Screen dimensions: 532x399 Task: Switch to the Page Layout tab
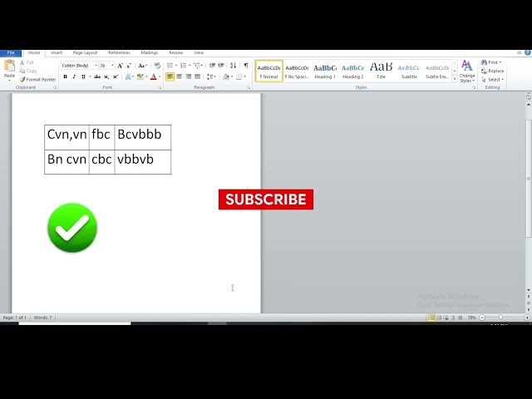click(85, 53)
